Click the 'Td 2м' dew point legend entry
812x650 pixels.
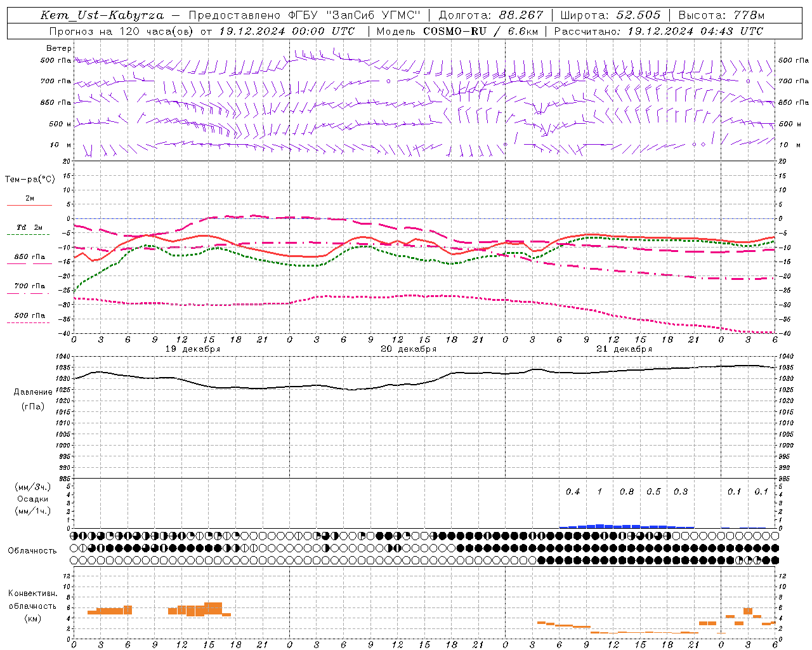[30, 227]
